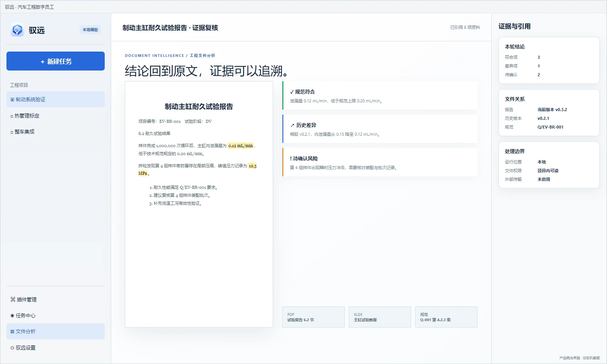Click the square icon before 整车集成
Image resolution: width=607 pixels, height=364 pixels.
(x=12, y=132)
